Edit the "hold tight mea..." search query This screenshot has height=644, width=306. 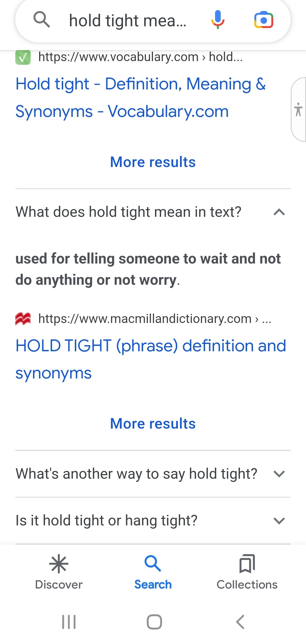pyautogui.click(x=128, y=21)
